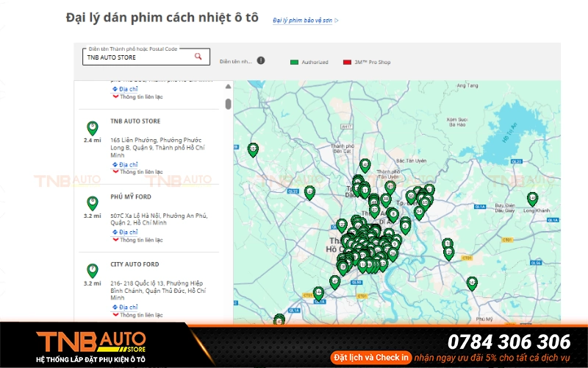The width and height of the screenshot is (588, 368).
Task: Expand Thông tin liên lạc for PHÚ MỸ FORD
Action: point(141,240)
